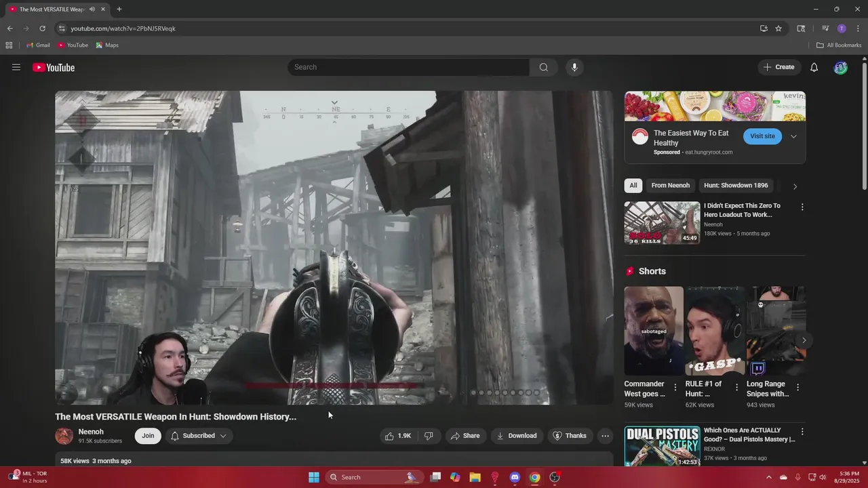Select the Hunt: Showdown 1896 chip
The width and height of the screenshot is (868, 488).
point(736,185)
